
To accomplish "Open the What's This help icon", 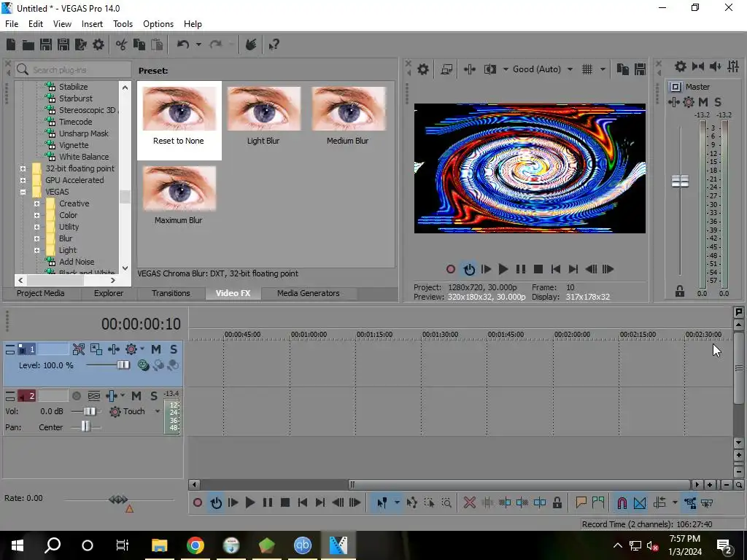I will pos(274,44).
